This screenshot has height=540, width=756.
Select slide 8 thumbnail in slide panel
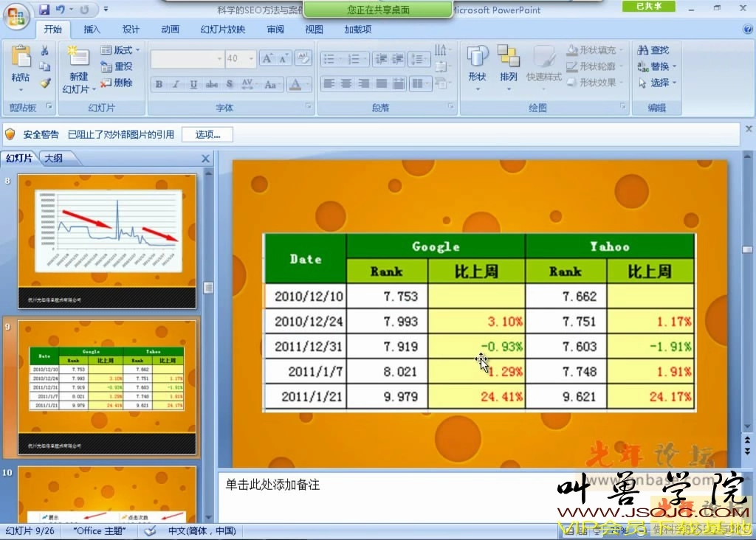pos(106,236)
